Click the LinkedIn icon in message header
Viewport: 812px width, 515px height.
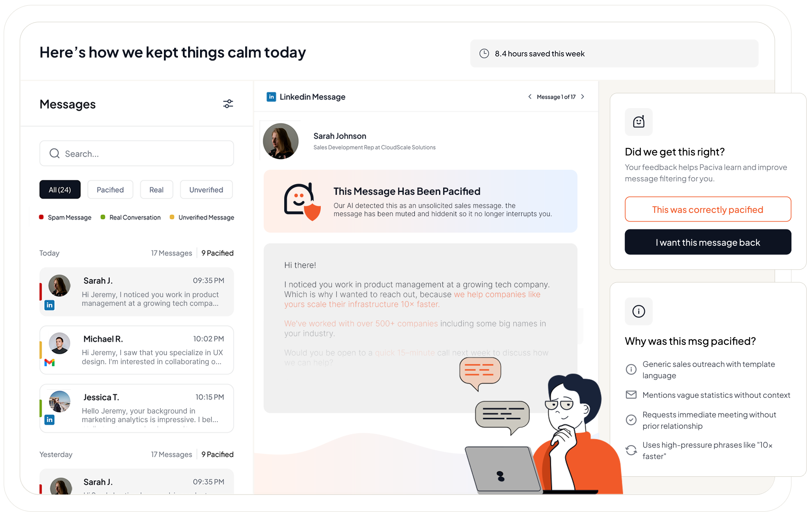click(271, 97)
